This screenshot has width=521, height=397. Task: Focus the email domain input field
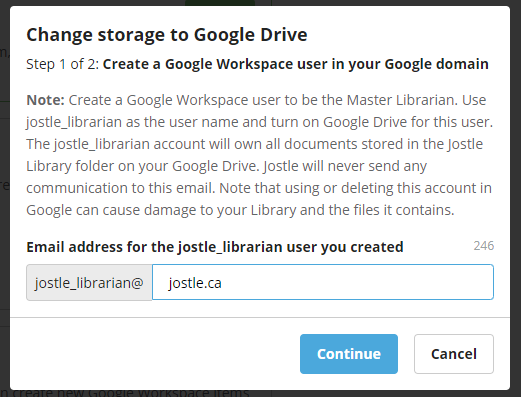(323, 282)
